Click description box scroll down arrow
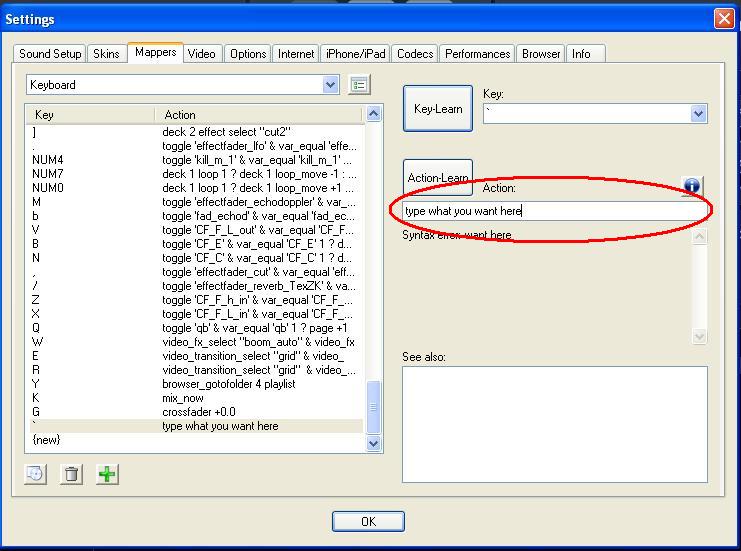Image resolution: width=741 pixels, height=551 pixels. pyautogui.click(x=699, y=336)
